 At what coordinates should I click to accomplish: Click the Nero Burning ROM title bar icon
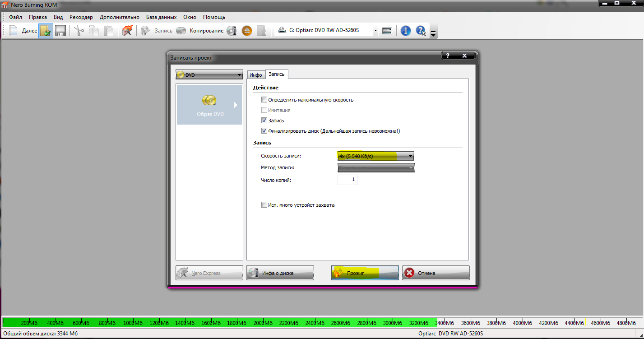point(5,5)
